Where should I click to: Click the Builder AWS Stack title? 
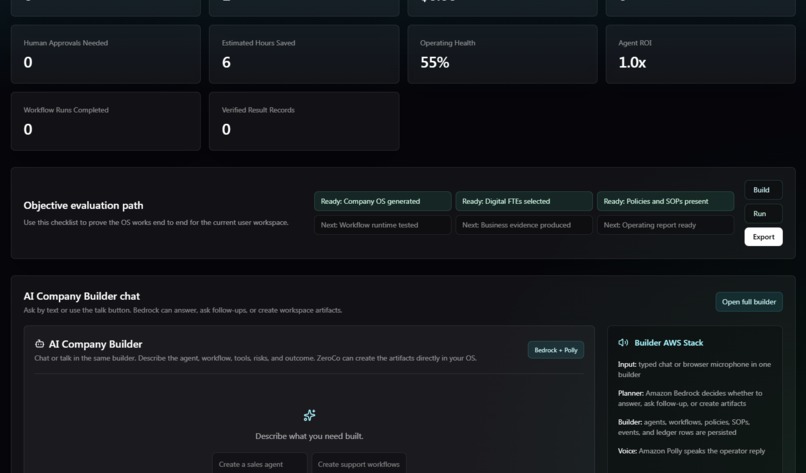point(669,342)
